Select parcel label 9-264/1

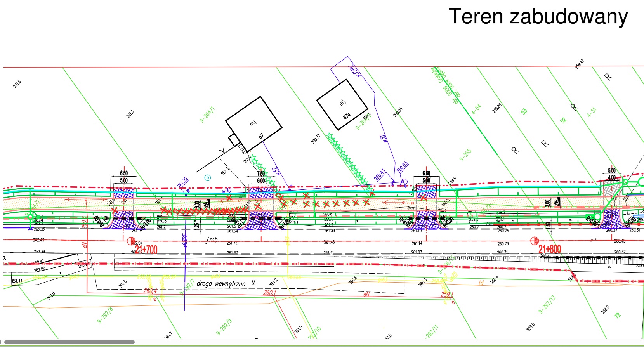[x=207, y=115]
